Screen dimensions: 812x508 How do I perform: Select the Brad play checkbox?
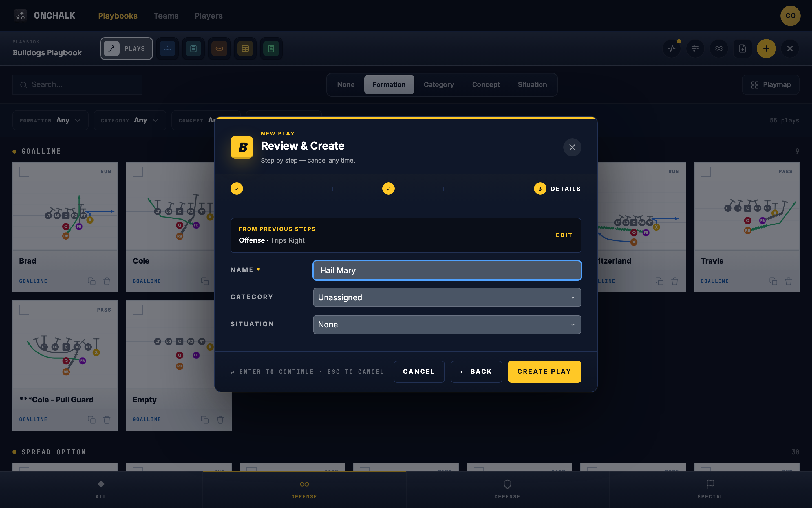click(x=24, y=172)
